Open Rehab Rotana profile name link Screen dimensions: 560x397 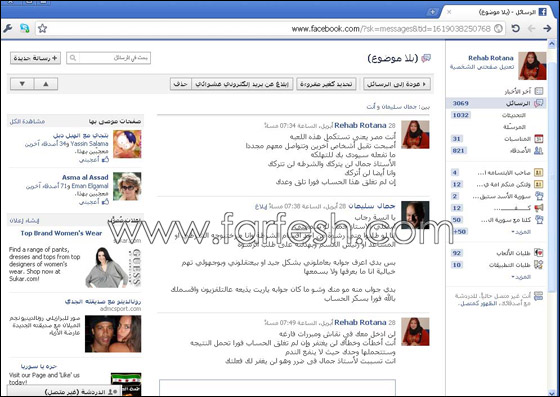[x=491, y=58]
